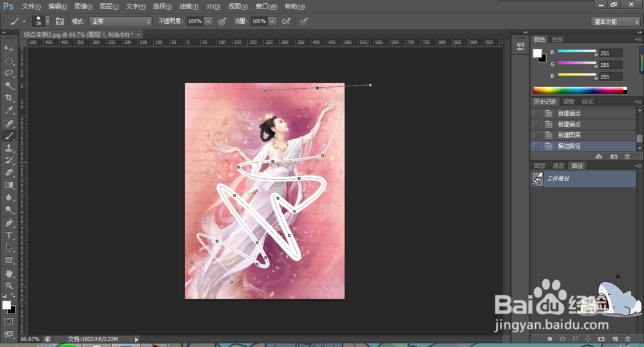Click the 新建图层 history state
The height and width of the screenshot is (347, 644).
[583, 135]
